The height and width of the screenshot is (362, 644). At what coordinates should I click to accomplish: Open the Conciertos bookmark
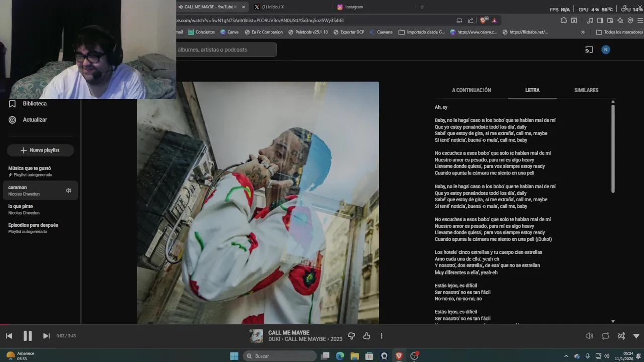pos(201,32)
